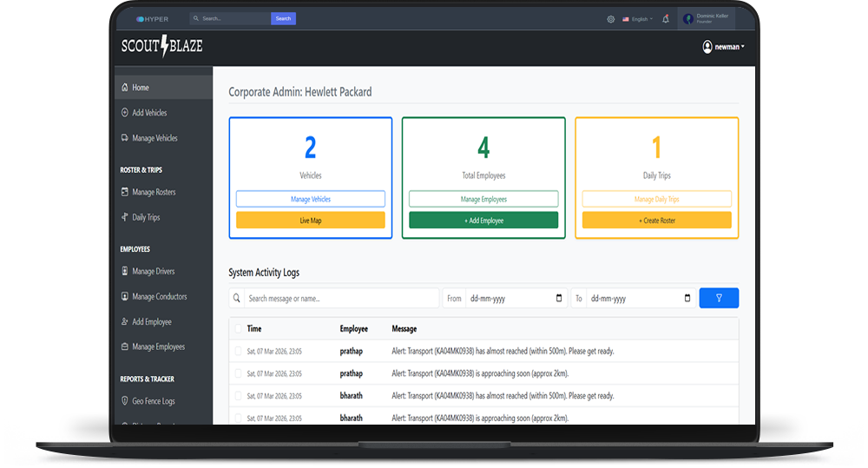This screenshot has height=468, width=868.
Task: Click the Geo Fence Logs shield icon
Action: tap(125, 401)
